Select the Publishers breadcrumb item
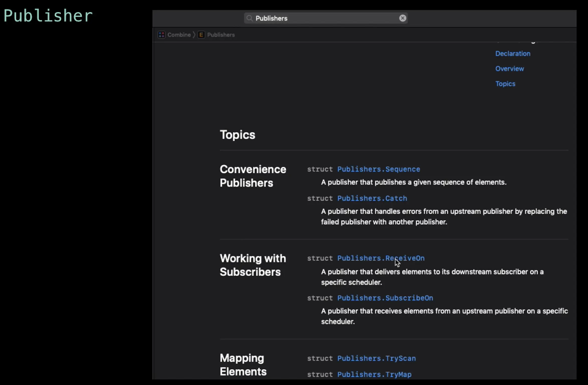 [x=221, y=35]
